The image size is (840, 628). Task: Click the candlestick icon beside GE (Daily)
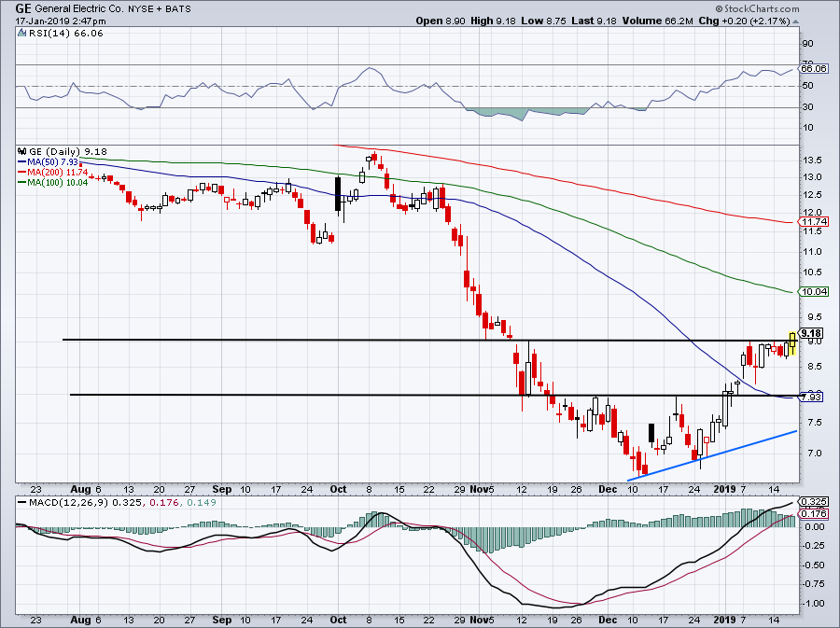21,151
